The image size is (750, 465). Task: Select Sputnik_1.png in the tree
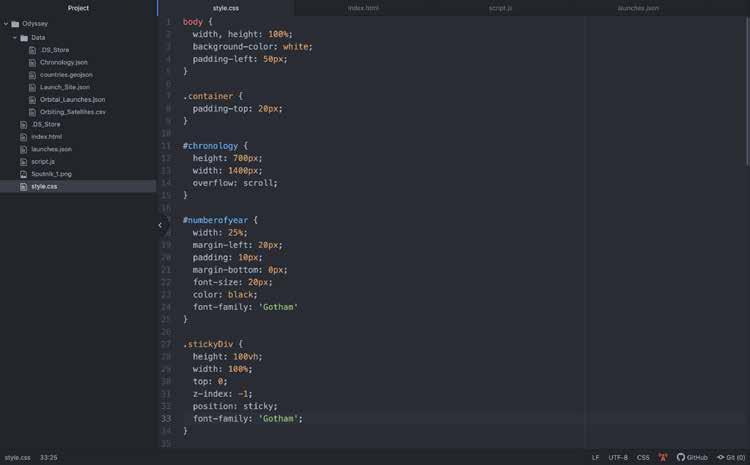tap(51, 174)
